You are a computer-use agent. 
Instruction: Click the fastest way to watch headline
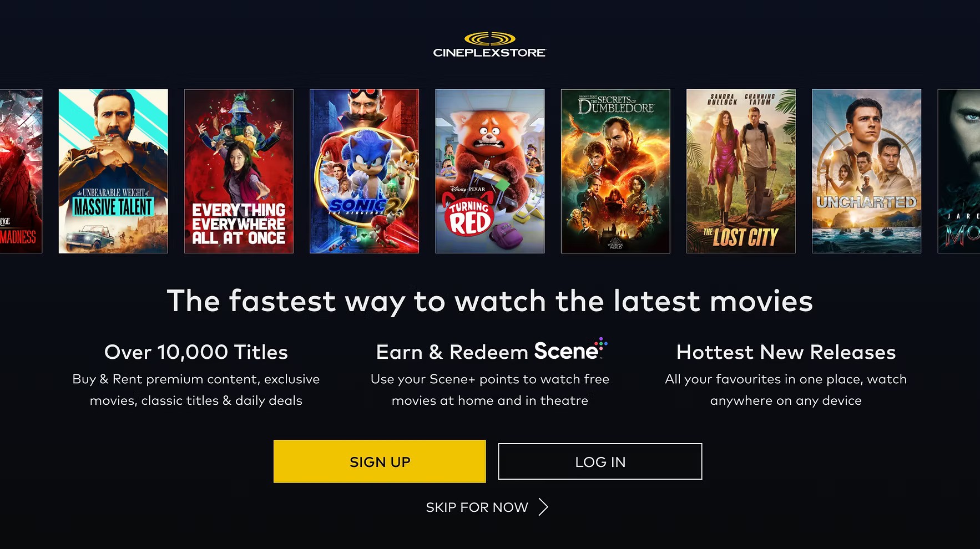(490, 301)
